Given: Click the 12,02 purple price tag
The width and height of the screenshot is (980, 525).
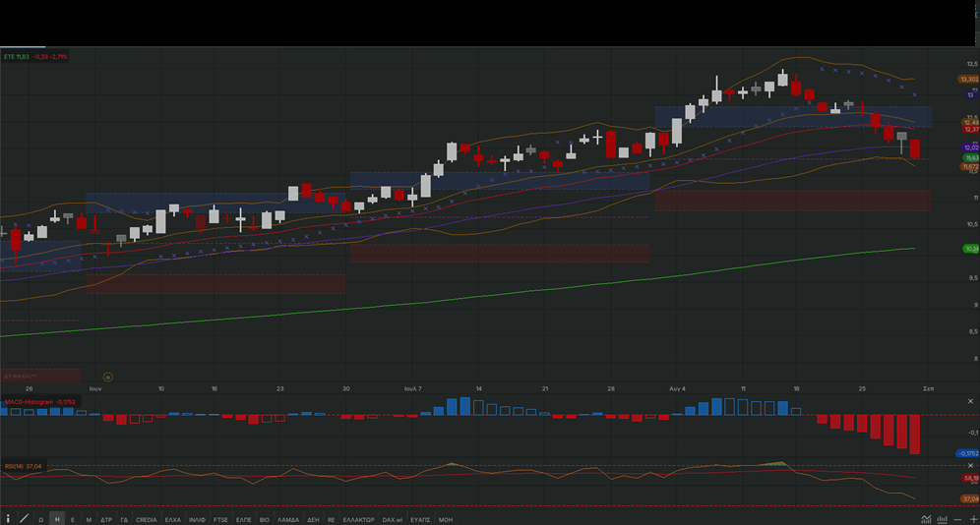Looking at the screenshot, I should pyautogui.click(x=970, y=147).
